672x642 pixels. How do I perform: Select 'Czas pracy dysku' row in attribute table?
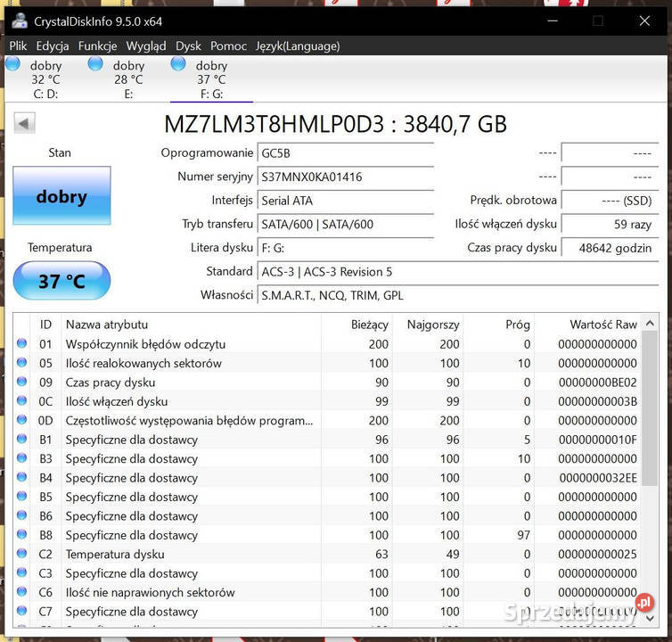328,383
